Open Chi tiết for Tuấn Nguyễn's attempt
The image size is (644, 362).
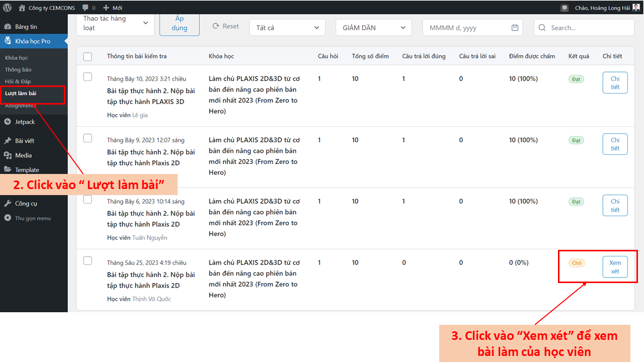pos(615,206)
